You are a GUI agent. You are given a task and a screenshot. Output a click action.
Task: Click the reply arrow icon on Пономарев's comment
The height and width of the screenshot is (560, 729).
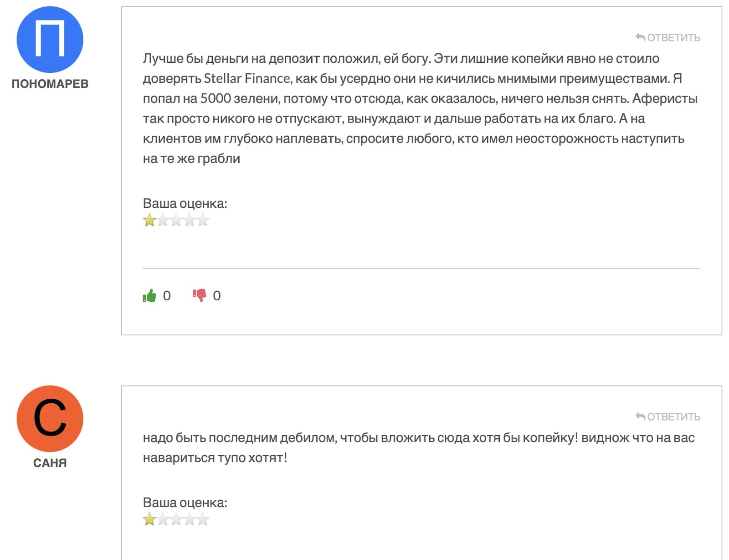coord(640,37)
